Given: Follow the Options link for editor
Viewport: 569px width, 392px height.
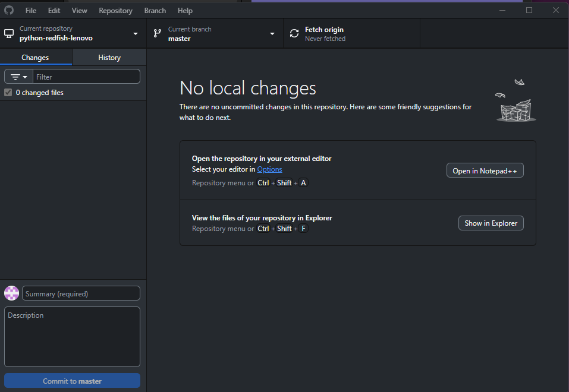Looking at the screenshot, I should [269, 170].
